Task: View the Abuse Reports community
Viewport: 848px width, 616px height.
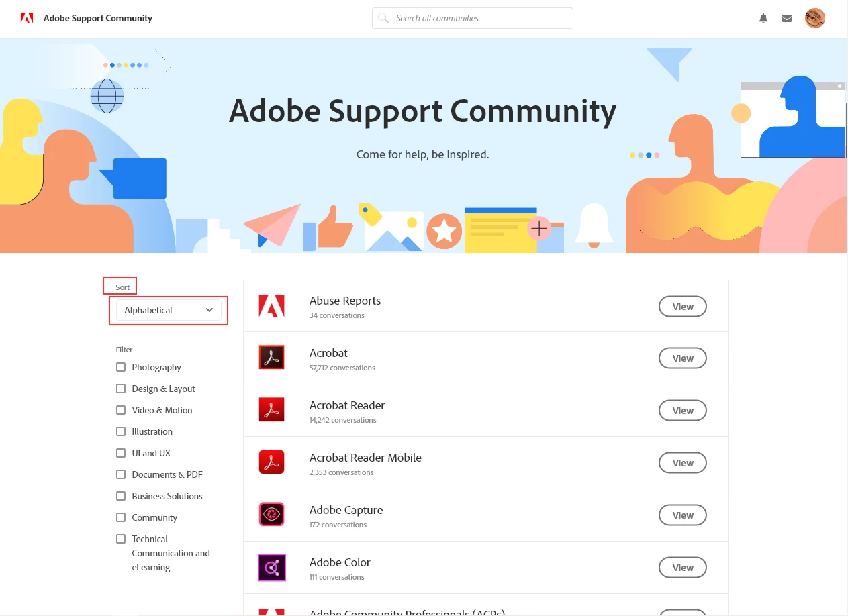Action: point(683,307)
